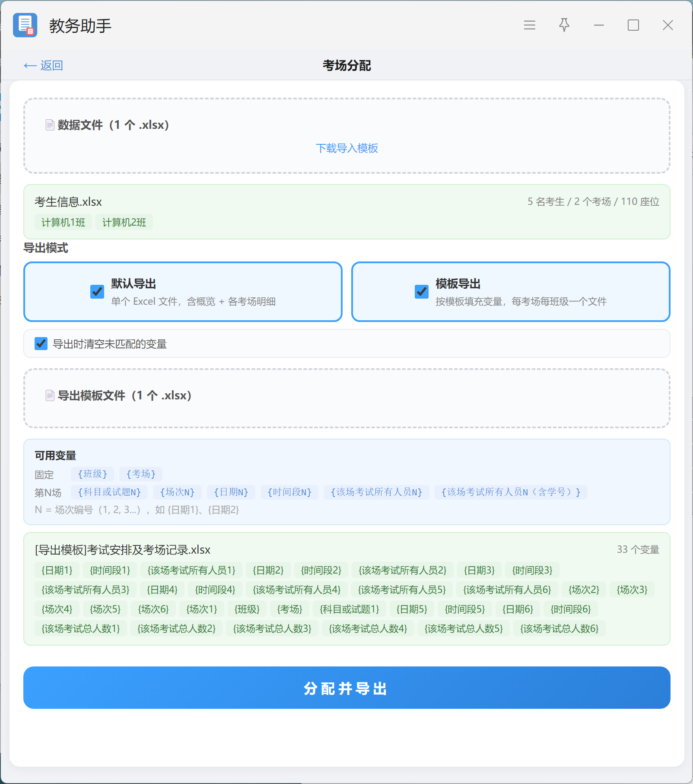
Task: Go back via 返回 link
Action: pyautogui.click(x=43, y=65)
